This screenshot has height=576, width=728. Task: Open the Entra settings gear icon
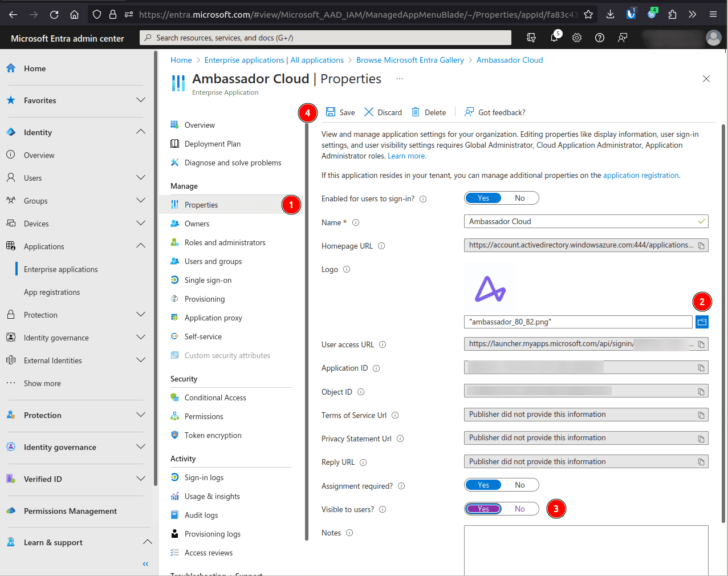577,38
